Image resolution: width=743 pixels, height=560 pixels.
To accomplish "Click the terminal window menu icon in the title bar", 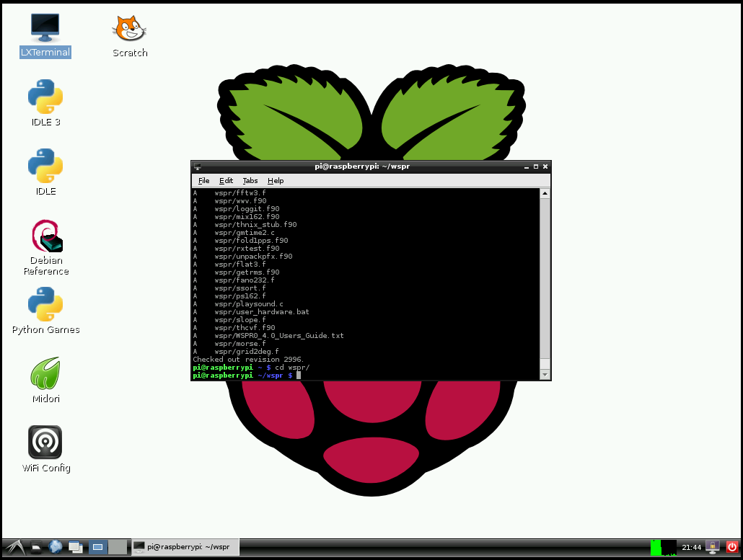I will 198,166.
